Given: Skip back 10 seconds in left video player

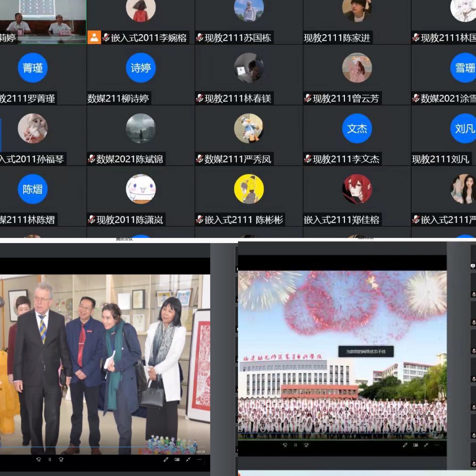Looking at the screenshot, I should click(x=38, y=460).
